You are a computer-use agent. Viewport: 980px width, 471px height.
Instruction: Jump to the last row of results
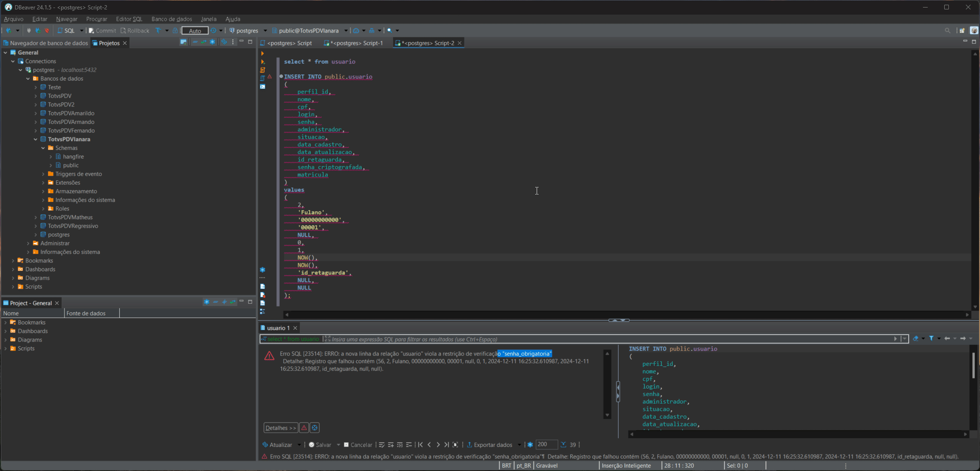pyautogui.click(x=447, y=445)
